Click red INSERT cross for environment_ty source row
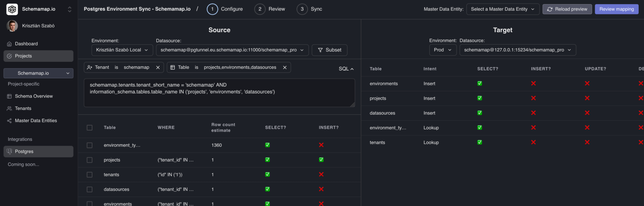Image resolution: width=644 pixels, height=206 pixels. coord(321,145)
